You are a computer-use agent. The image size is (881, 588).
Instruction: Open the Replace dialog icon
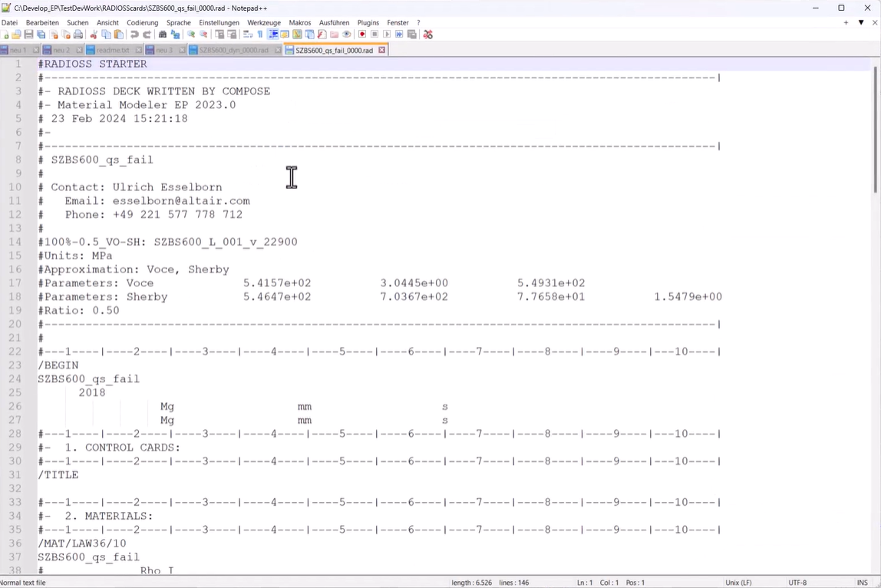(175, 35)
